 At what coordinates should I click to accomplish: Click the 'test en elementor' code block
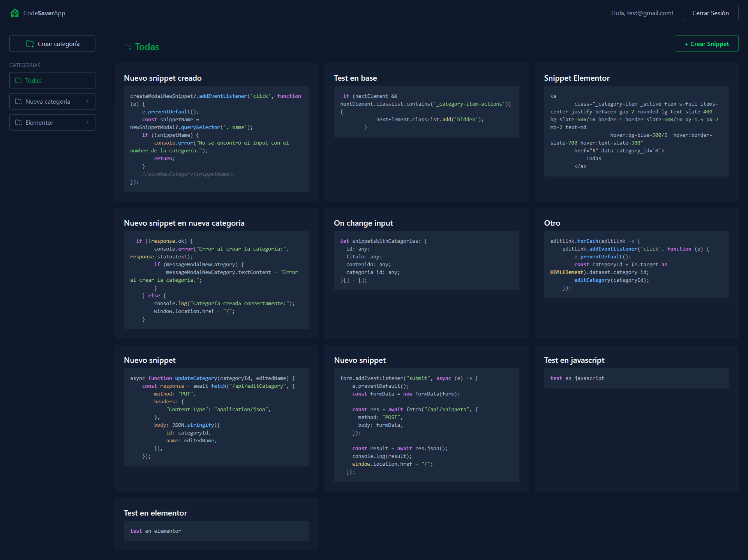tap(216, 531)
